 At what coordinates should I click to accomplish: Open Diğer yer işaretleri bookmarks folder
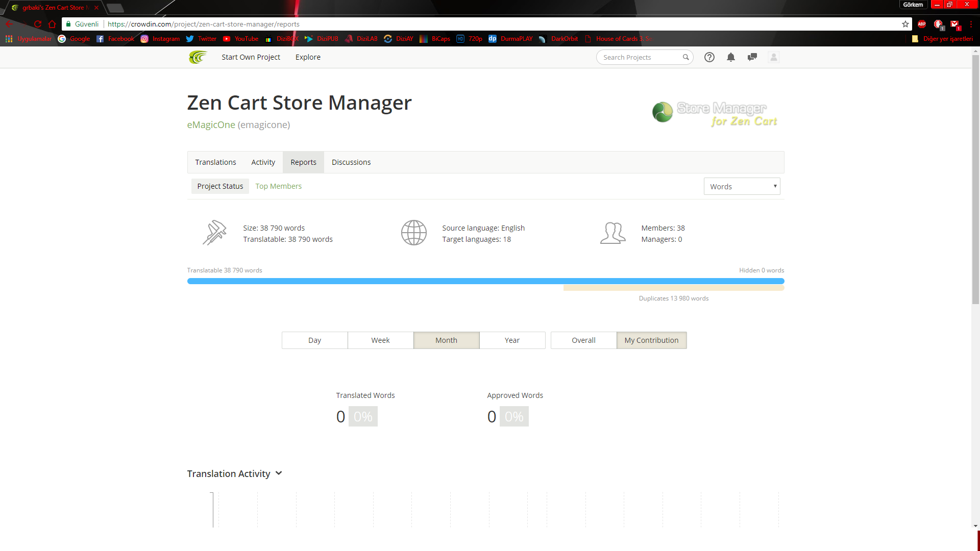[x=942, y=39]
